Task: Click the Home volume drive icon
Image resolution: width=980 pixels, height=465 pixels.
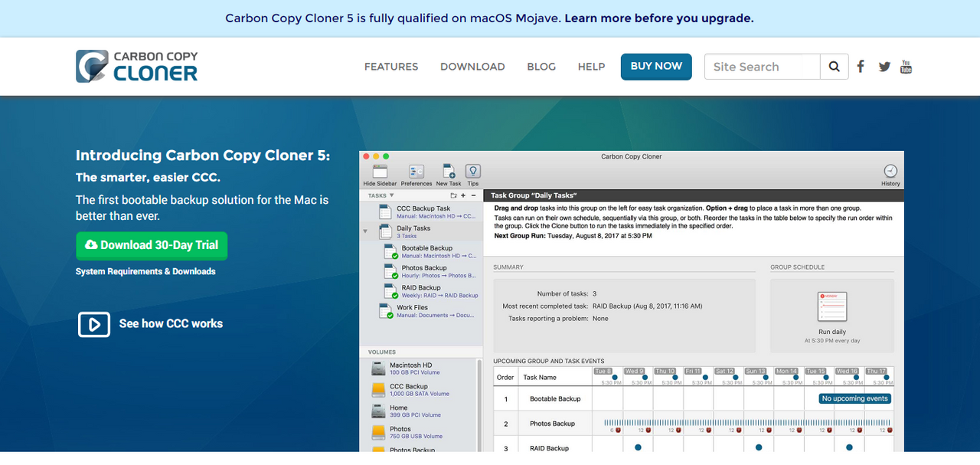Action: pos(378,411)
